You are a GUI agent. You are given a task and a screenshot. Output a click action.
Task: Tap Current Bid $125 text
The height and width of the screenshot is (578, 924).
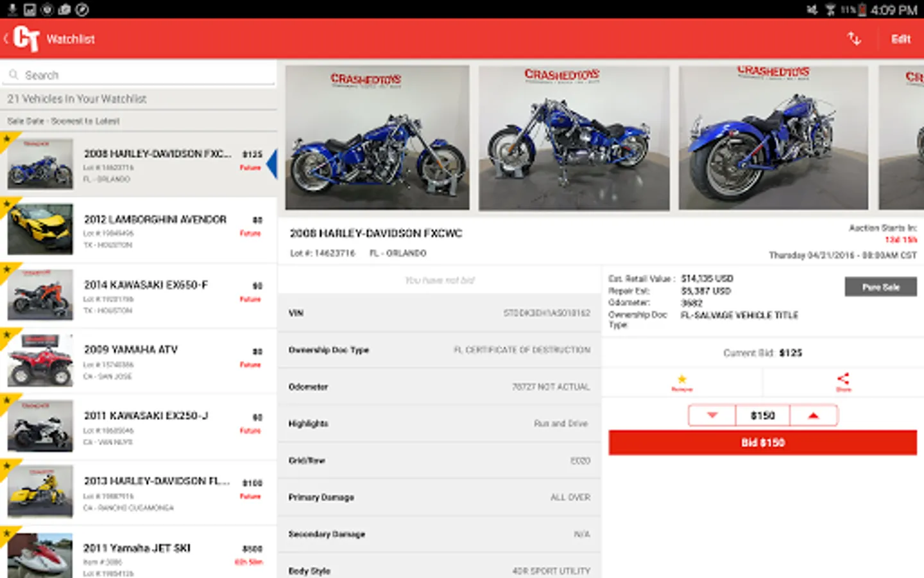tap(762, 353)
